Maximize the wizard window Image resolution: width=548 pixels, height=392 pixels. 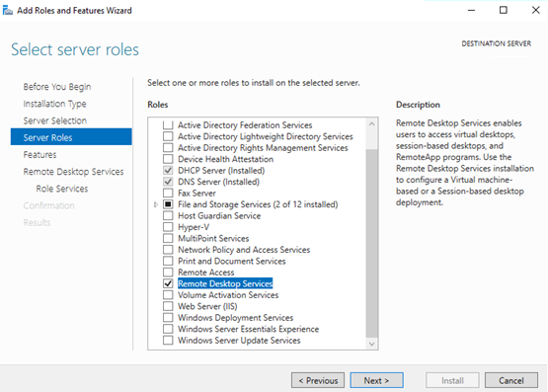click(504, 10)
